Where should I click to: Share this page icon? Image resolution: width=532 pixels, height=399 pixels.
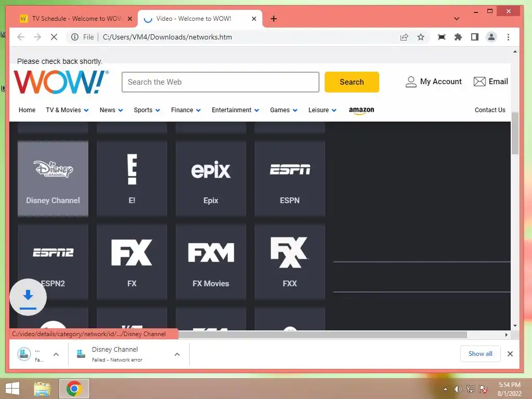coord(404,37)
